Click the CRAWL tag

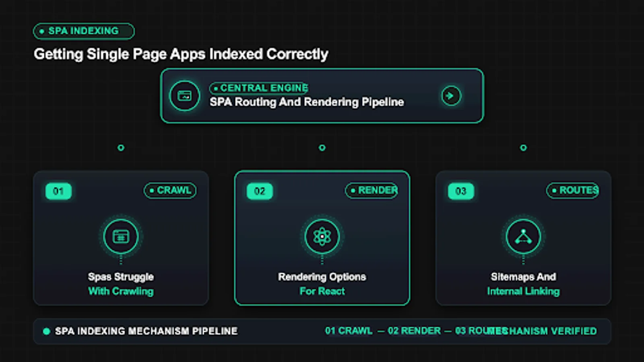pyautogui.click(x=170, y=190)
